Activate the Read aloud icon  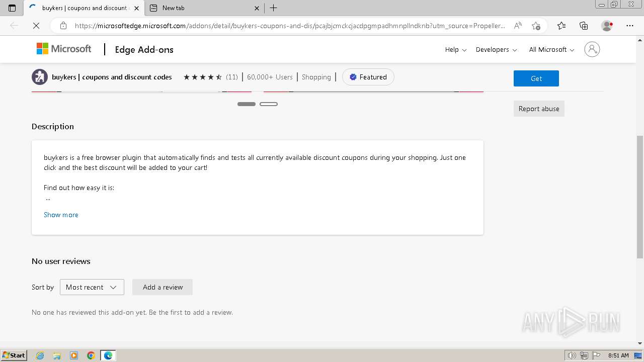point(518,26)
